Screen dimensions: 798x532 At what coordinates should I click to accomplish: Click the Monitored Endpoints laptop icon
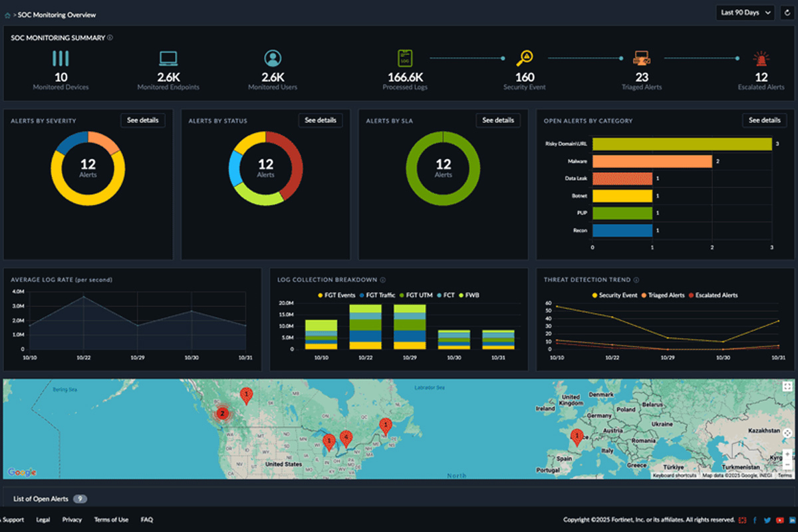[x=168, y=59]
